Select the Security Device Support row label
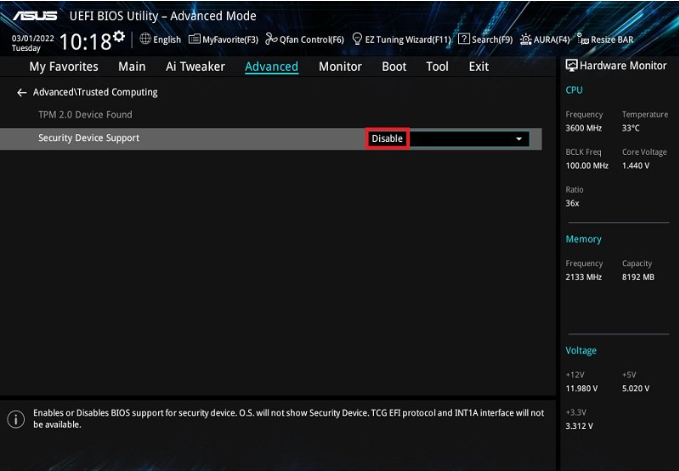 click(x=89, y=138)
